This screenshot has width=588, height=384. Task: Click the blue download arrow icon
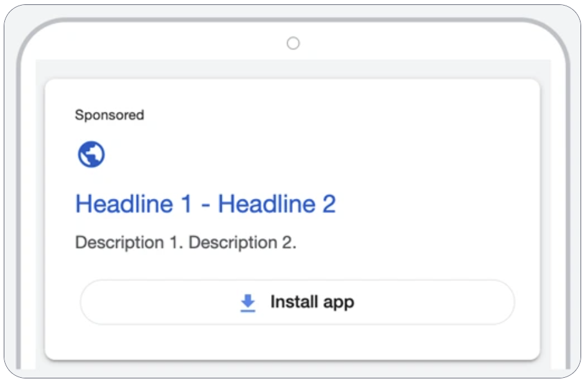coord(248,303)
